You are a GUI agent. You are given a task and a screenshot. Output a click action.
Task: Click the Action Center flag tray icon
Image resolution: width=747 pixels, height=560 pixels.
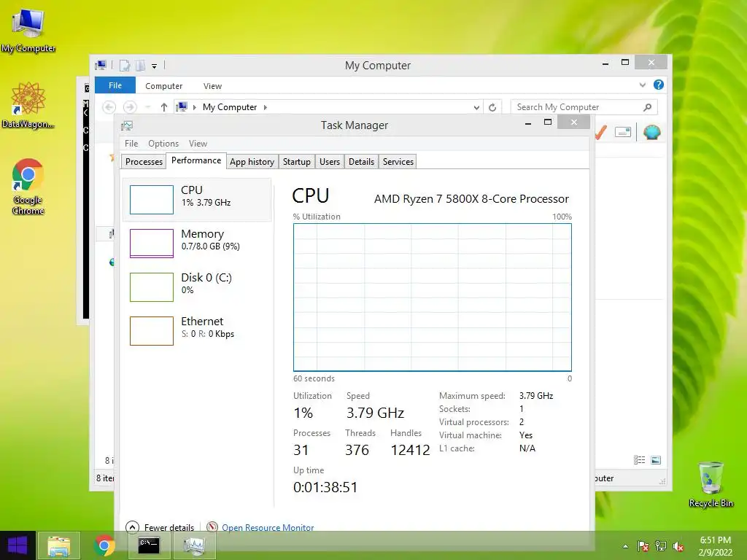[x=643, y=546]
